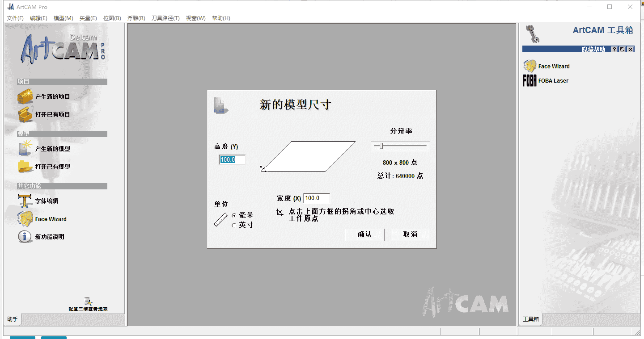Open the 新功能说明 info icon

[x=25, y=236]
